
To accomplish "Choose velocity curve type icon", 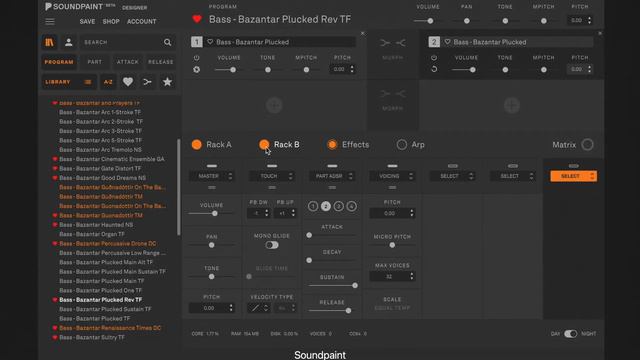I will coord(259,308).
